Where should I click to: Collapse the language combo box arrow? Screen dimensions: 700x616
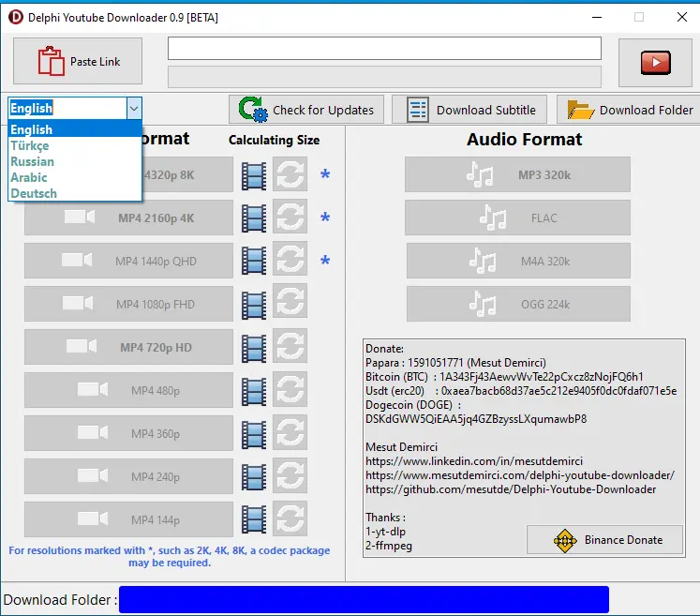(x=134, y=108)
